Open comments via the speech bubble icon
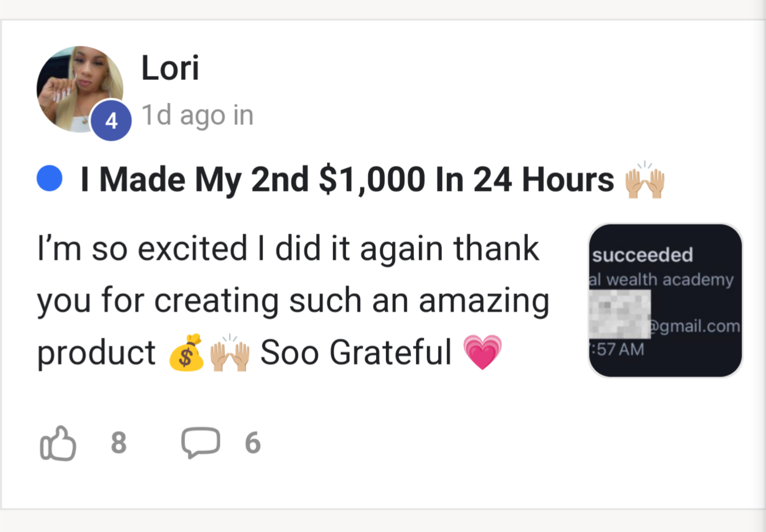Screen dimensions: 766x532 (x=200, y=442)
